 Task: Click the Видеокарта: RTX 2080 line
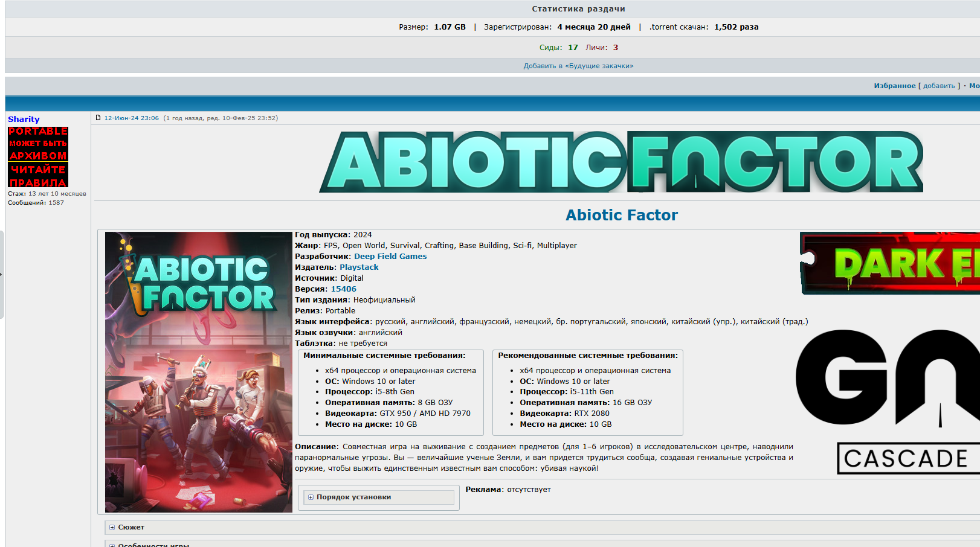(x=564, y=414)
